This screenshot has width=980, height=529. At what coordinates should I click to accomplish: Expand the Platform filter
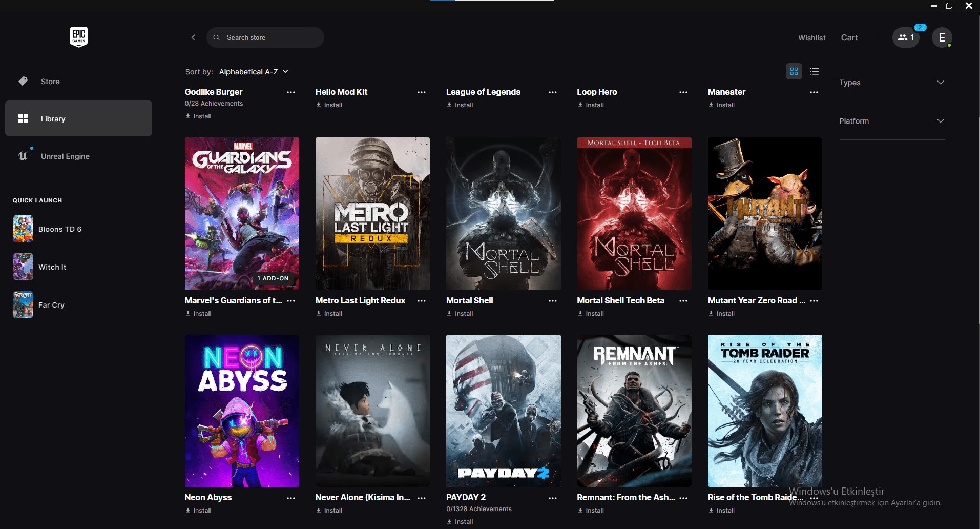pyautogui.click(x=892, y=121)
